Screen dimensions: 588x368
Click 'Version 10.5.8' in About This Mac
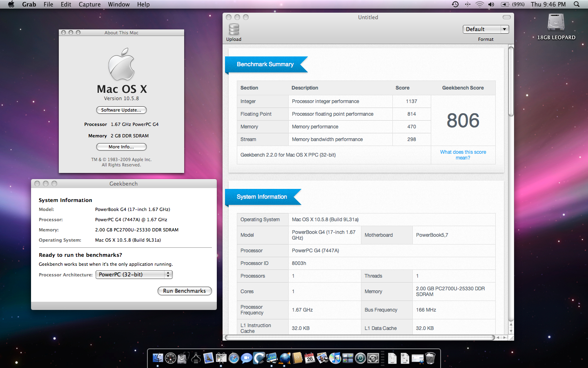click(x=121, y=99)
